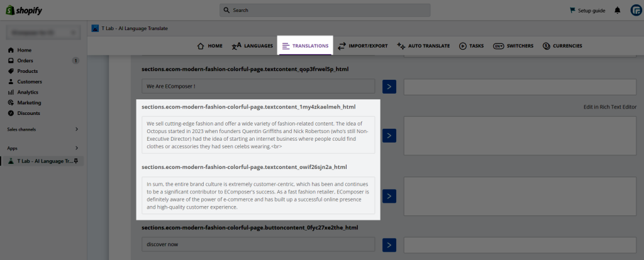Screen dimensions: 644x260
Task: Copy 'We Are EComposer !' with arrow button
Action: point(389,87)
